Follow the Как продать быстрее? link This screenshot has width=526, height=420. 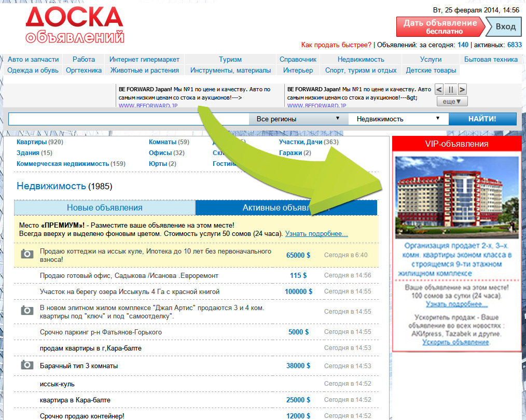pos(336,45)
